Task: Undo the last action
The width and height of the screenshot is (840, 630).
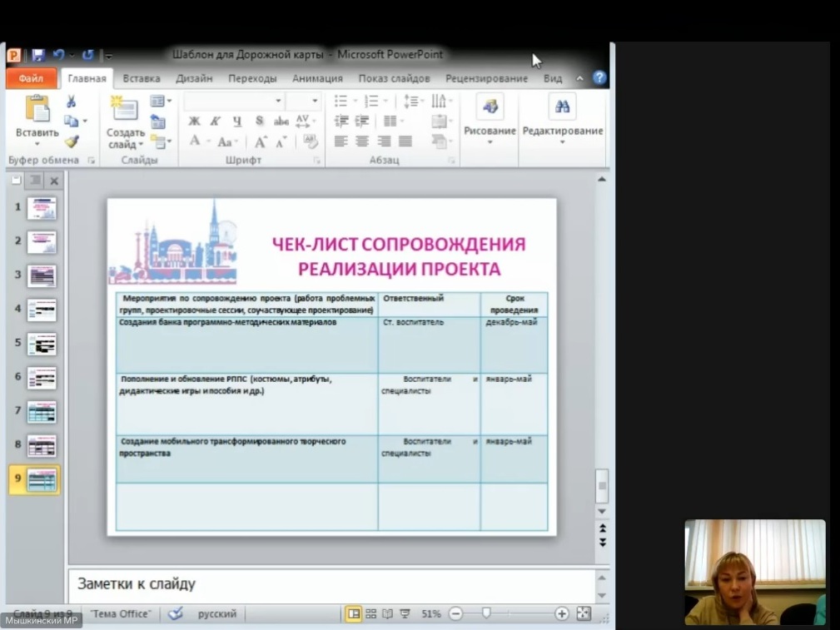Action: pos(57,55)
